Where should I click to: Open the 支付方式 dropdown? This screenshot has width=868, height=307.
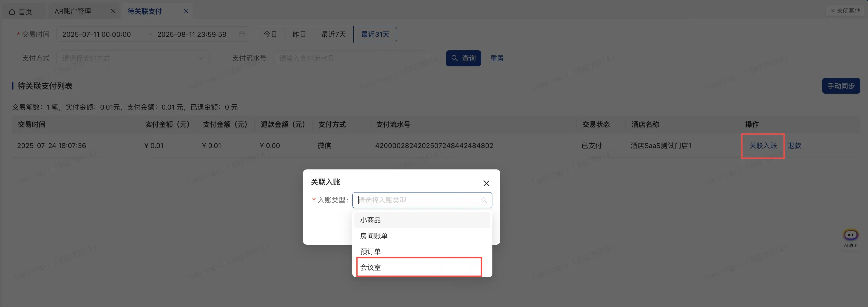[x=133, y=58]
